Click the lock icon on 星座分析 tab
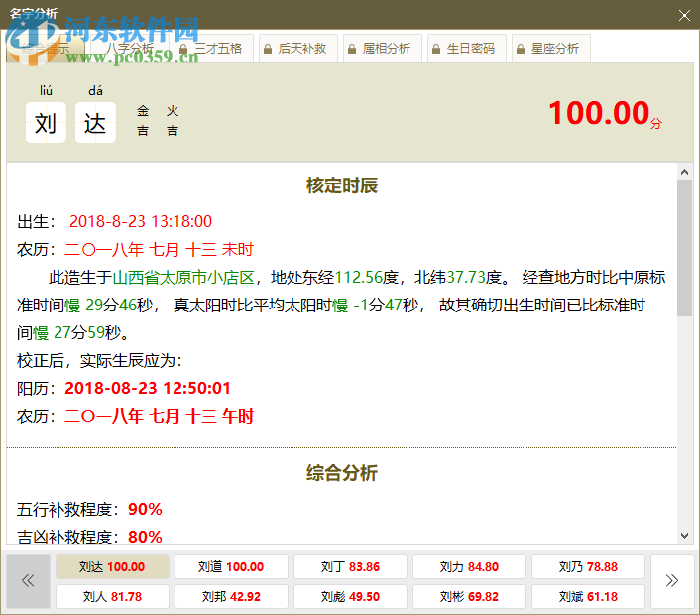The image size is (700, 615). [x=521, y=49]
